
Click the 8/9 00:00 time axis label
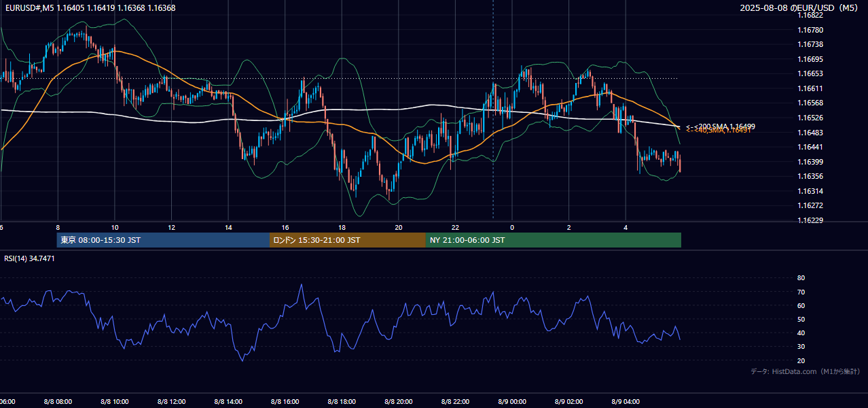[513, 402]
